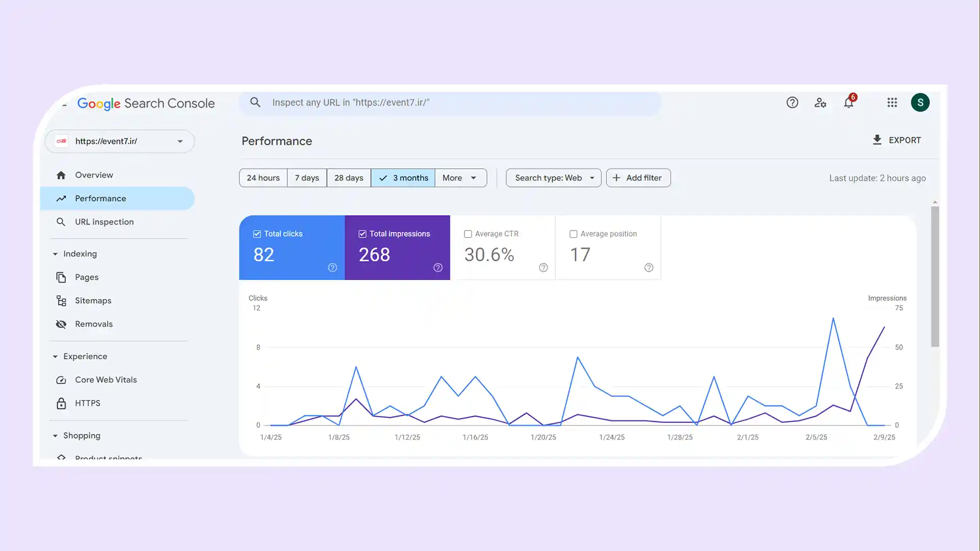This screenshot has height=551, width=980.
Task: Open the More date range dropdown
Action: [460, 178]
